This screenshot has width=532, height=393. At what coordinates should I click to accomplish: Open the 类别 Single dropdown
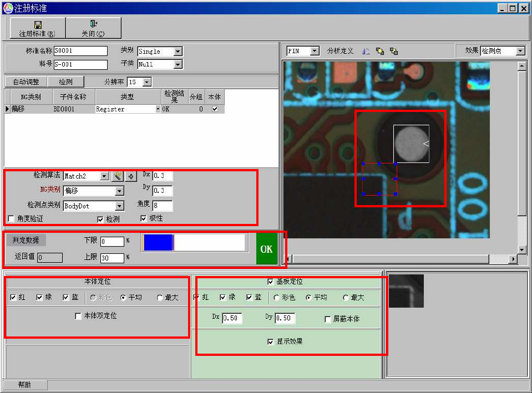point(178,52)
